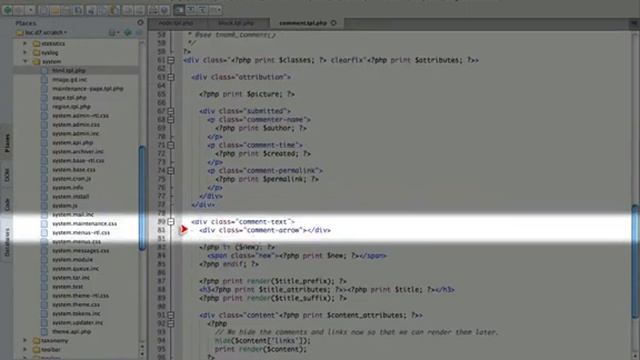The image size is (640, 360).
Task: Close the comment.tpl.php tab via its circle
Action: tap(333, 23)
